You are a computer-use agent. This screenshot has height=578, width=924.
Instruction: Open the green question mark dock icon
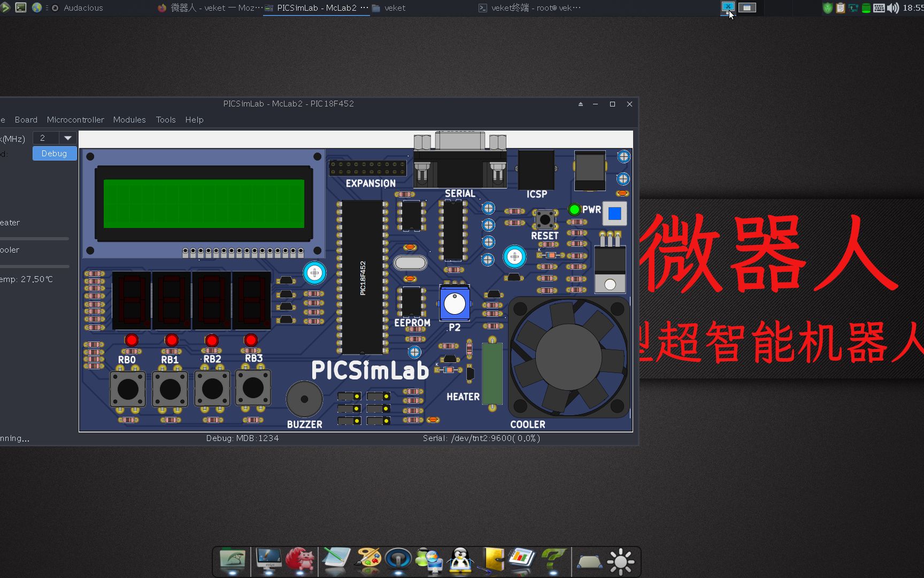click(553, 560)
